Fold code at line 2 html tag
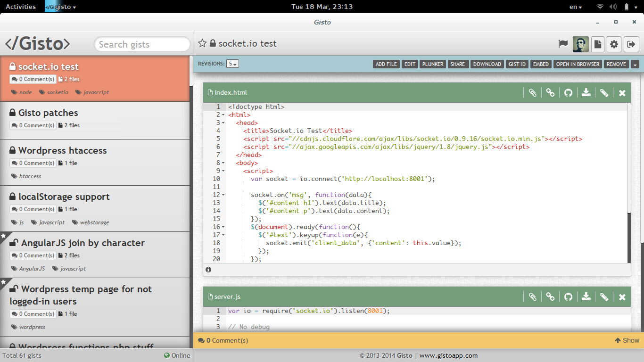The image size is (644, 362). point(223,115)
